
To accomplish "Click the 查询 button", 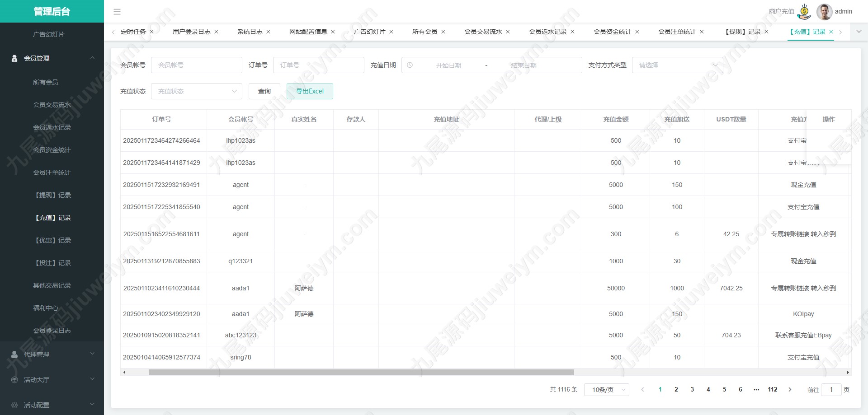I will tap(264, 91).
